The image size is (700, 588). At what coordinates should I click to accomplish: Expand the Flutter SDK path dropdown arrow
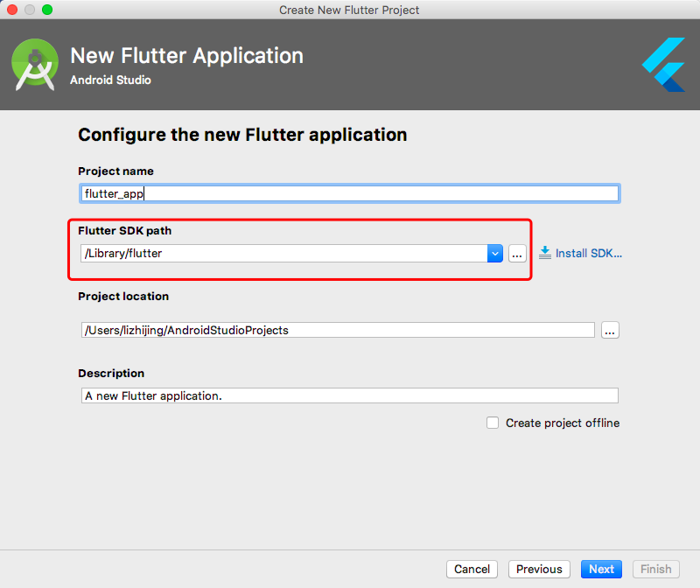tap(495, 254)
